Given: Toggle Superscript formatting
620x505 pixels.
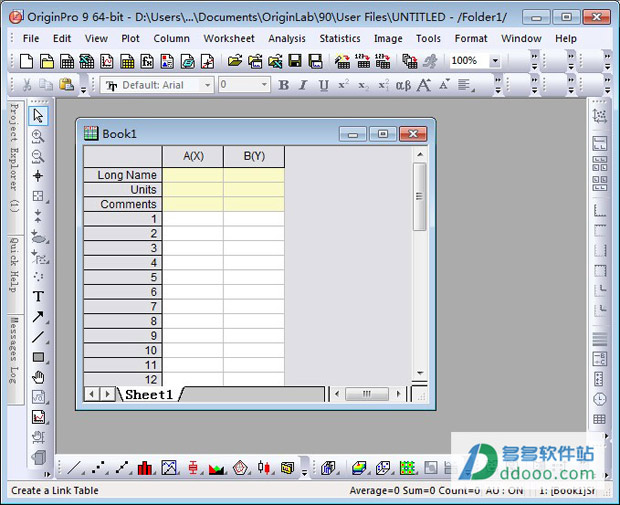Looking at the screenshot, I should [343, 85].
